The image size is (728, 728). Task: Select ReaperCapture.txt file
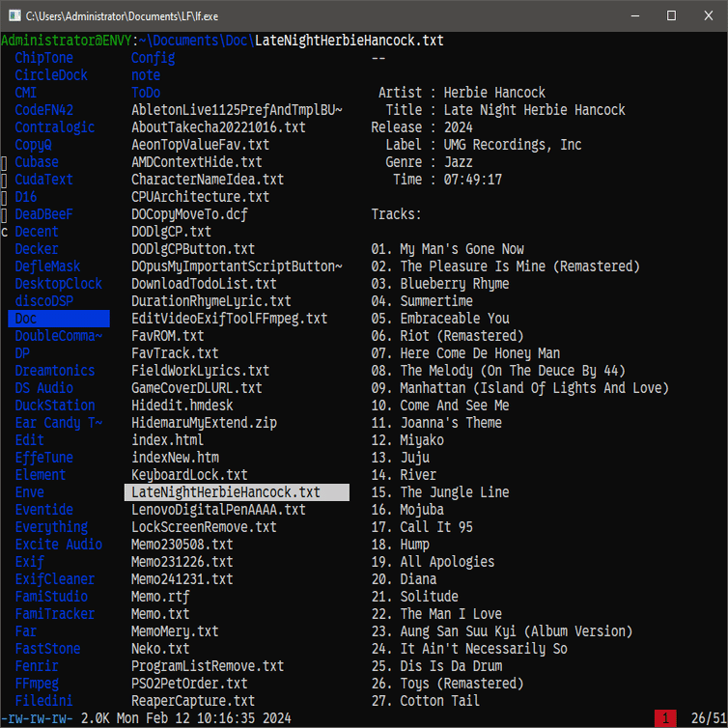(x=193, y=701)
